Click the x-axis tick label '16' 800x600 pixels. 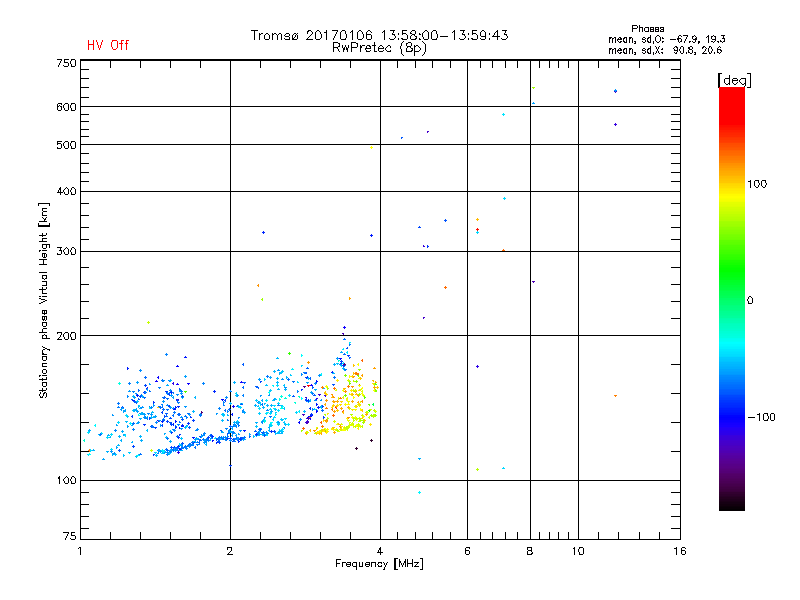pos(680,551)
